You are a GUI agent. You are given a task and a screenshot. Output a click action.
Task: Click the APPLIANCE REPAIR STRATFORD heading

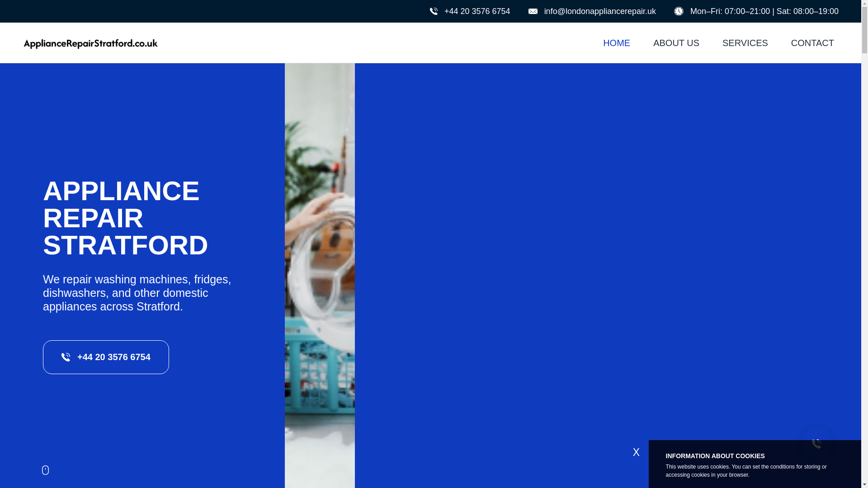(125, 218)
